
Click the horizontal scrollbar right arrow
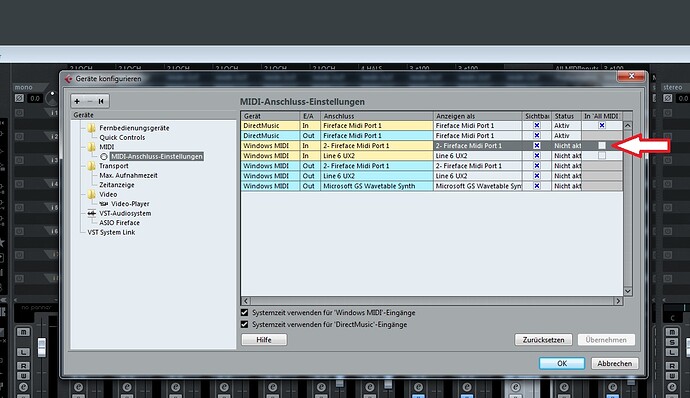[x=618, y=301]
